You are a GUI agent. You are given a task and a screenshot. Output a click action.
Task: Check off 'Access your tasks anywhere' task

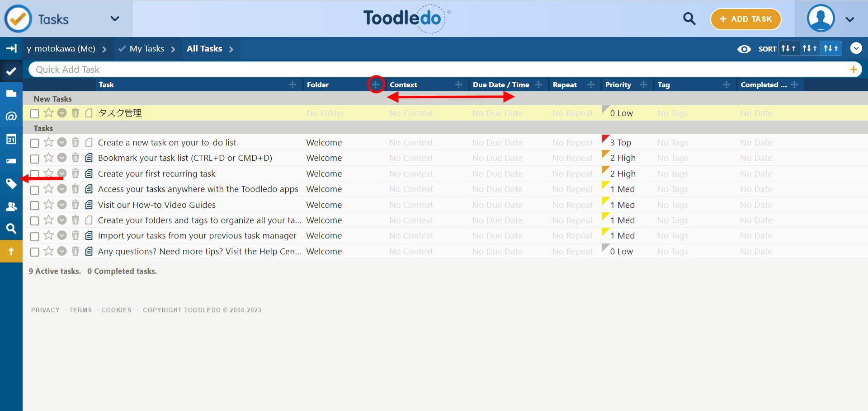(34, 190)
